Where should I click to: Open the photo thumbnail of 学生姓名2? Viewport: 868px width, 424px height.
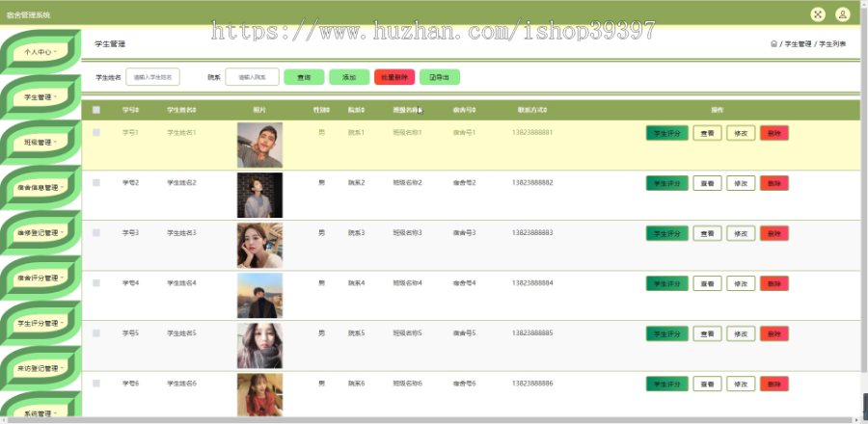(x=259, y=196)
